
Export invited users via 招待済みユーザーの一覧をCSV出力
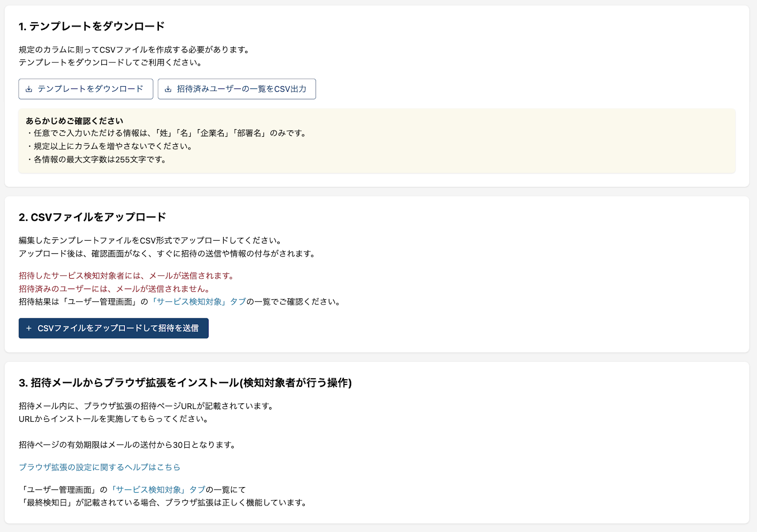pyautogui.click(x=241, y=89)
